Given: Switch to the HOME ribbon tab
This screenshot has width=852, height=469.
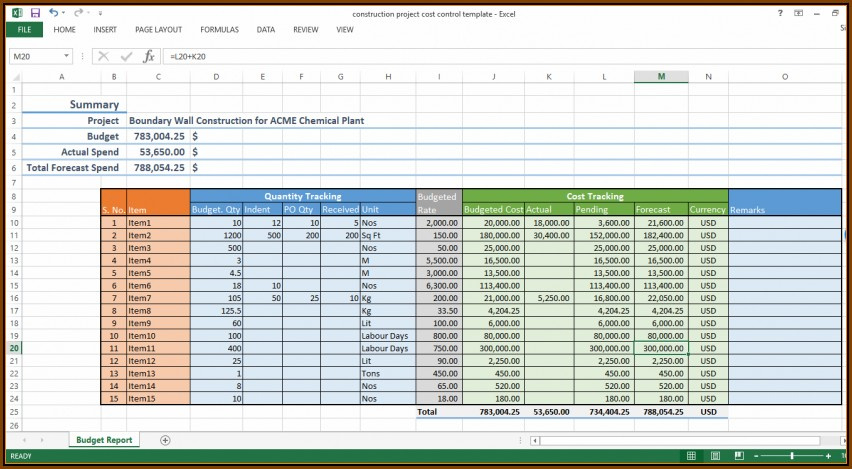Looking at the screenshot, I should coord(64,30).
